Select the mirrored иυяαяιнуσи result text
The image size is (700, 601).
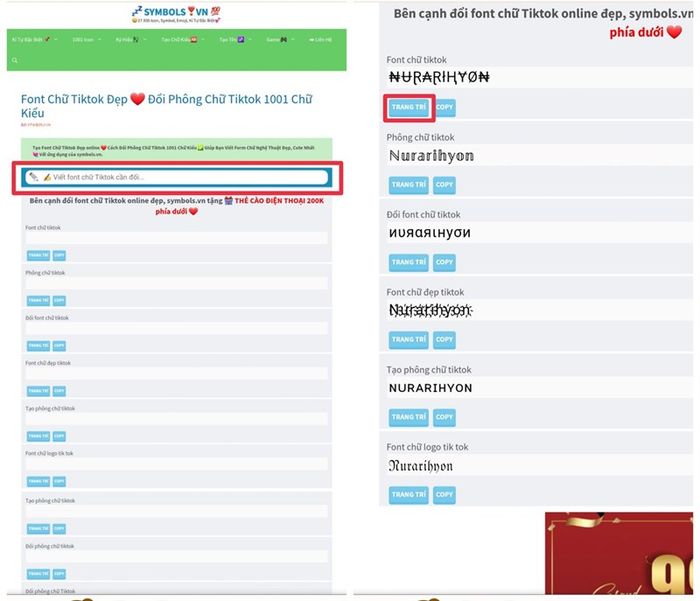point(429,233)
